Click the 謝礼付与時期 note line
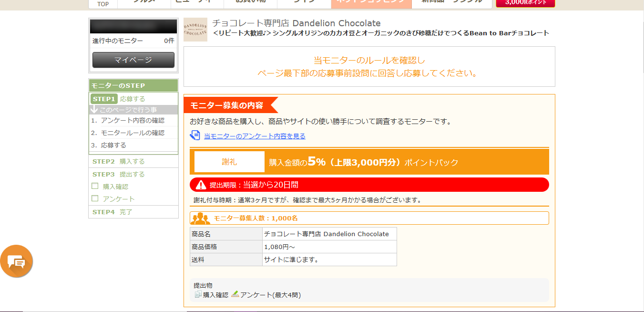644x312 pixels. (307, 200)
